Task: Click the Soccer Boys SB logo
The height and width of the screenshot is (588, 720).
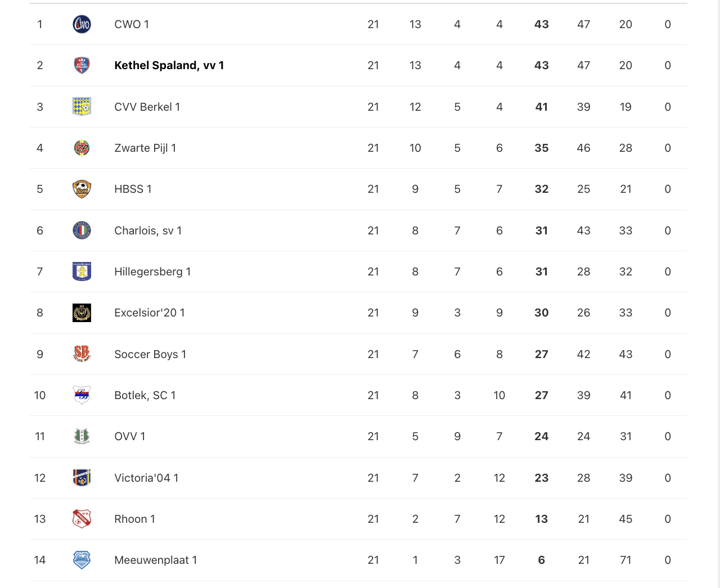Action: 82,354
